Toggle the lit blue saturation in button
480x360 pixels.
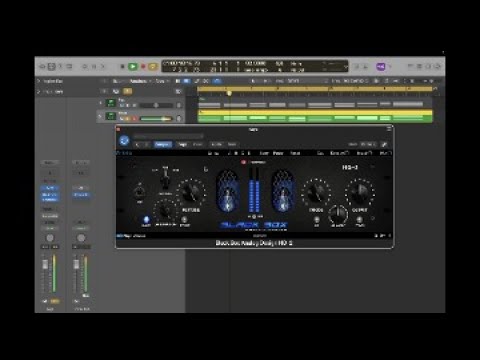146,220
